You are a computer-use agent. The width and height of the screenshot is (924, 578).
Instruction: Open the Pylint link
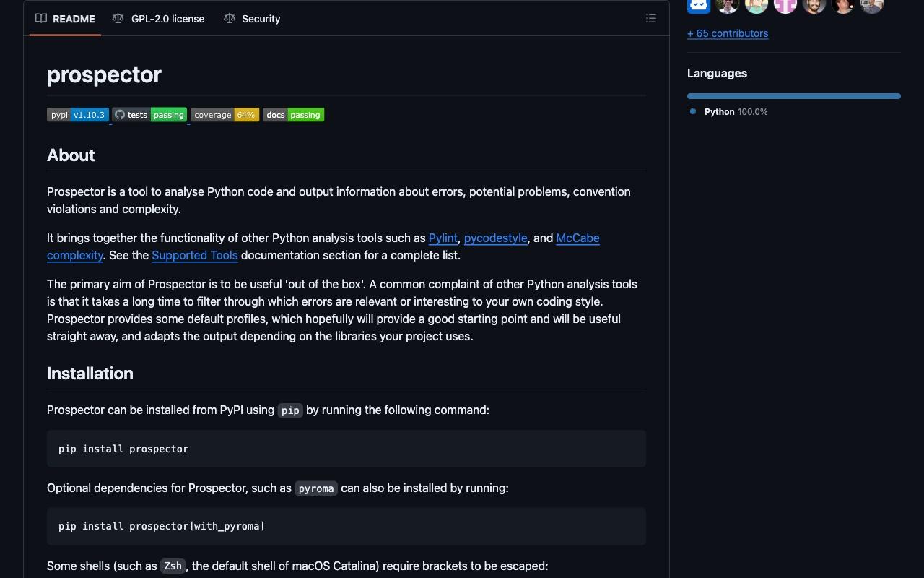pos(443,238)
